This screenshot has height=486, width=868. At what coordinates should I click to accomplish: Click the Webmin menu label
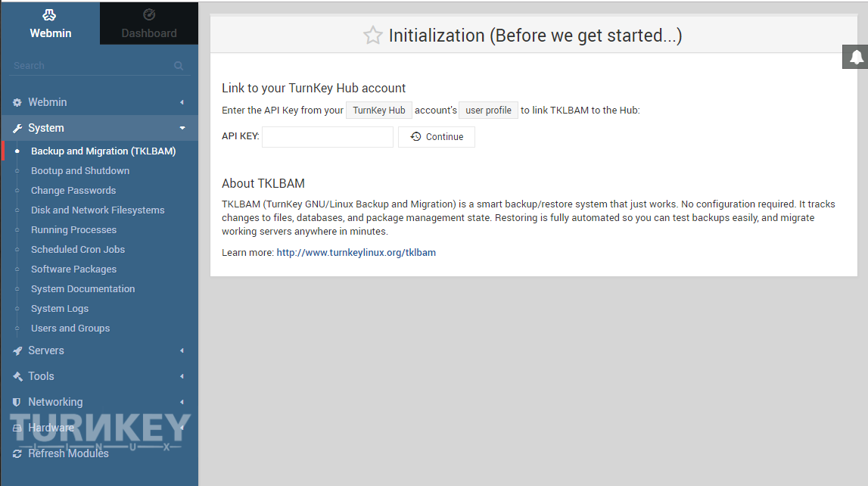pos(48,102)
